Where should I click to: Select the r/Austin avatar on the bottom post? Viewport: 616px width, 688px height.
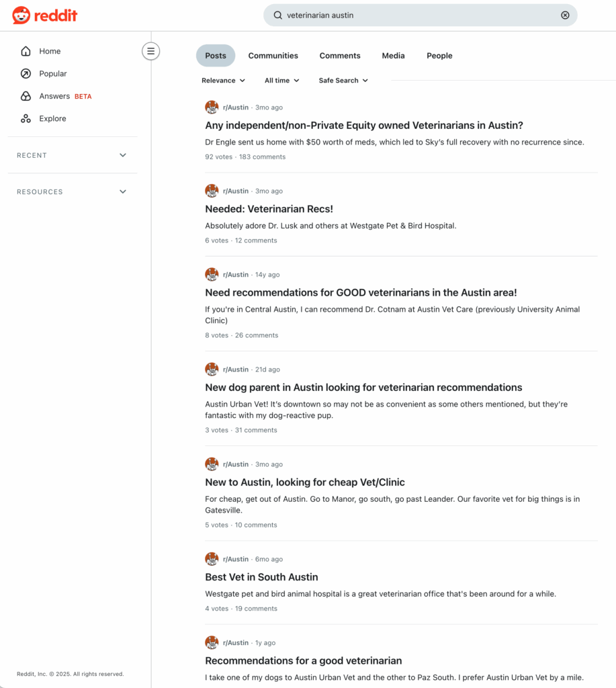(x=212, y=642)
